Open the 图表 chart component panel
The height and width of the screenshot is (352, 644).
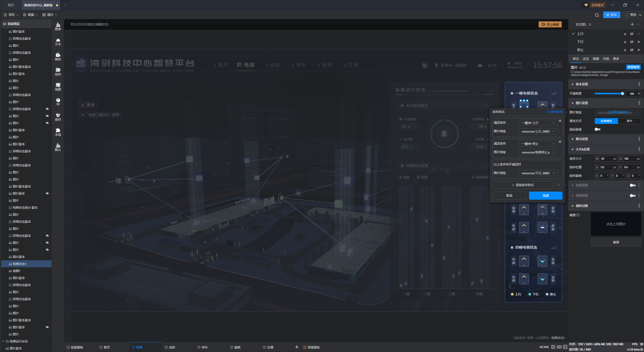(58, 26)
